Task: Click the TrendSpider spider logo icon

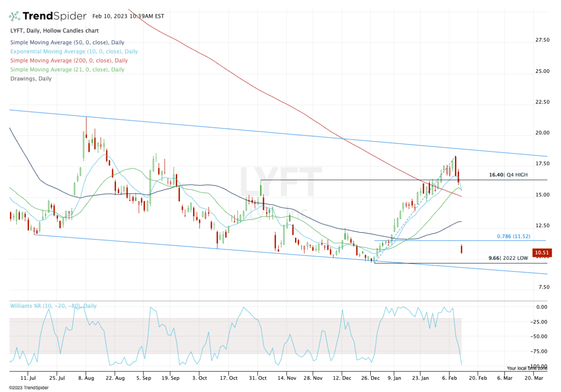Action: pyautogui.click(x=15, y=16)
